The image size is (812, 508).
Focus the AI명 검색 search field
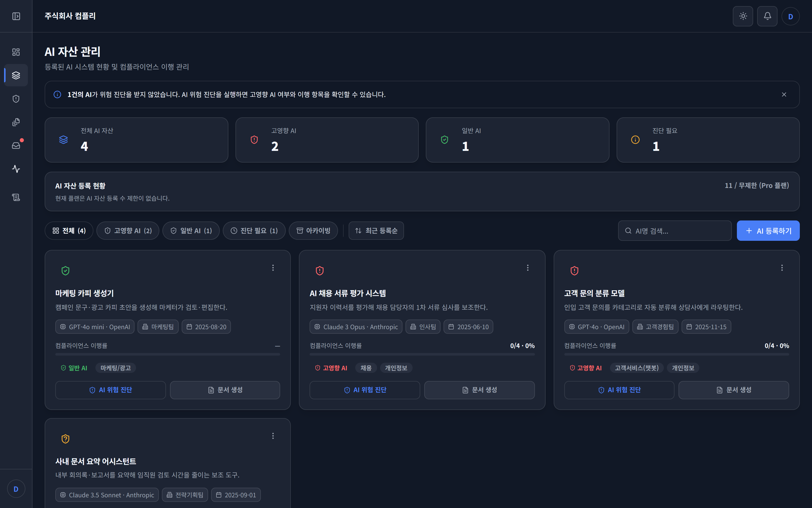[x=675, y=231]
